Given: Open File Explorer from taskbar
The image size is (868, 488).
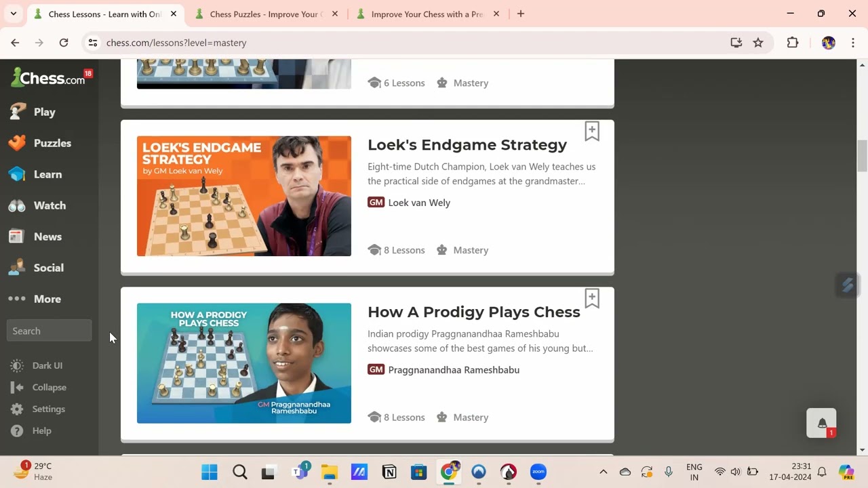Looking at the screenshot, I should pyautogui.click(x=329, y=472).
